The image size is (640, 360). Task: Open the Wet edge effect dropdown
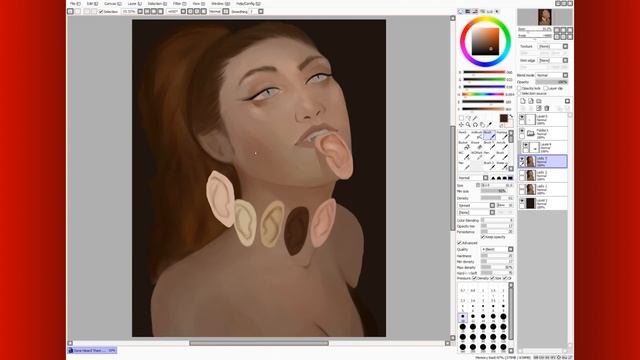point(553,60)
